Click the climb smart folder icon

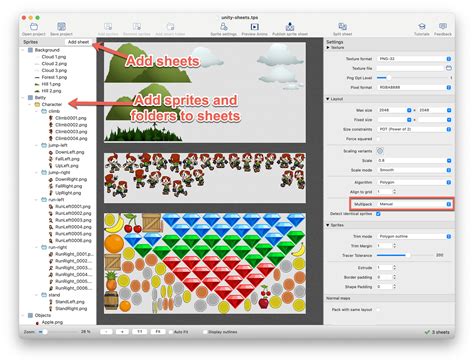(44, 111)
